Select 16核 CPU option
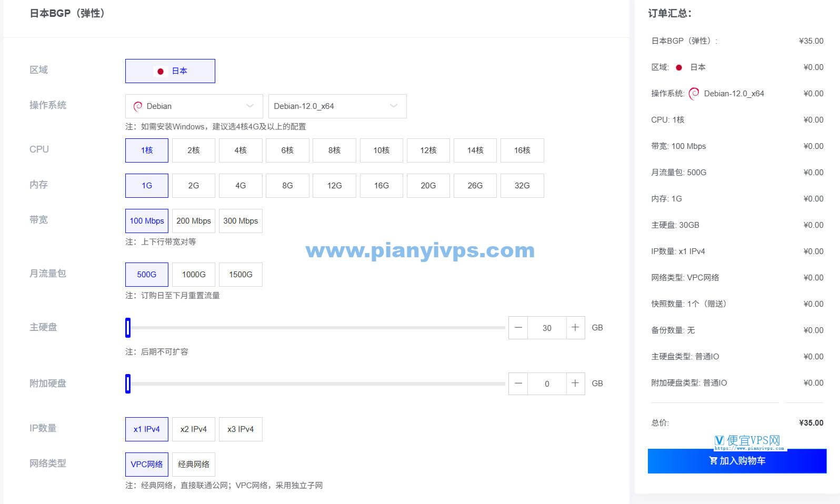The width and height of the screenshot is (840, 504). [x=522, y=150]
